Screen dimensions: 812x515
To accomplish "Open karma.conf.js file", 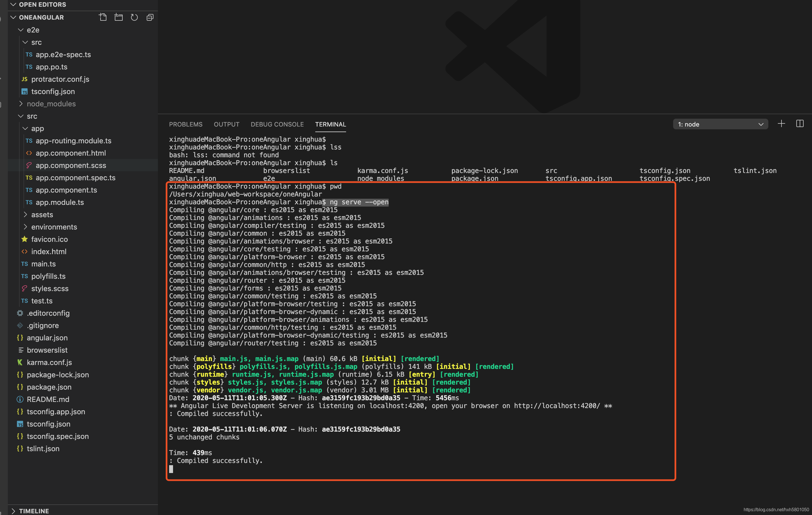I will click(x=49, y=362).
